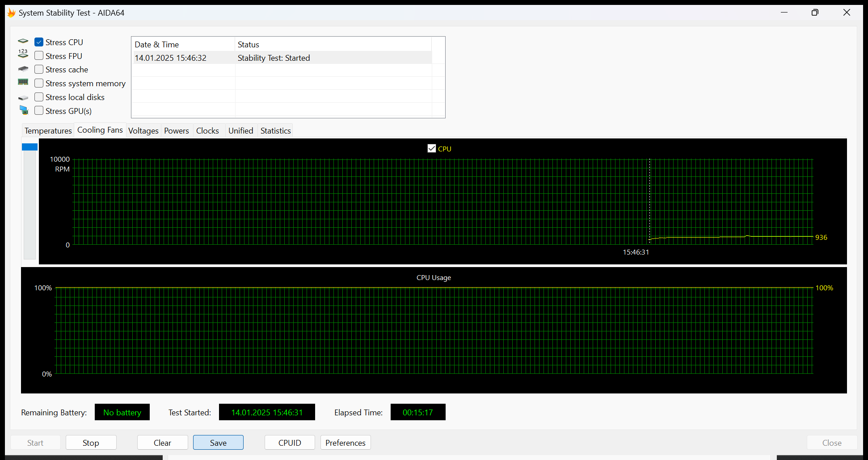Uncheck the Stress CPU checkbox
868x460 pixels.
point(39,42)
